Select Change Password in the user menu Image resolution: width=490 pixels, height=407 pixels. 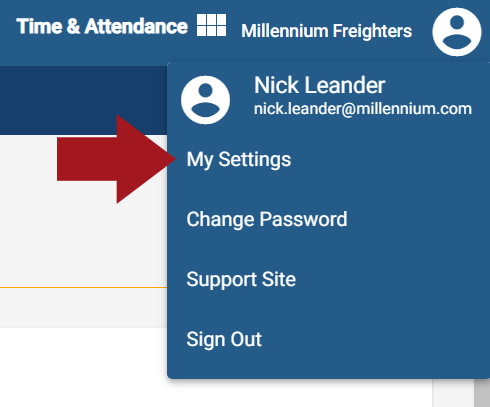click(267, 219)
